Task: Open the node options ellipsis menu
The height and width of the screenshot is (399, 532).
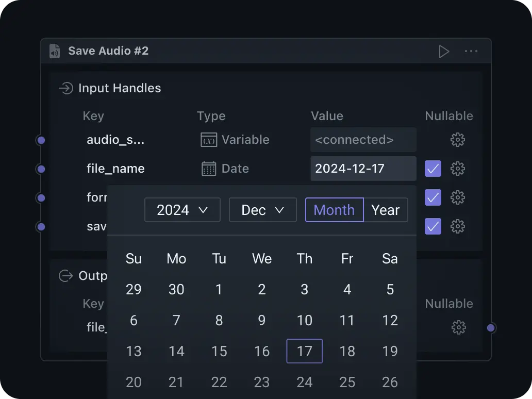Action: point(471,51)
